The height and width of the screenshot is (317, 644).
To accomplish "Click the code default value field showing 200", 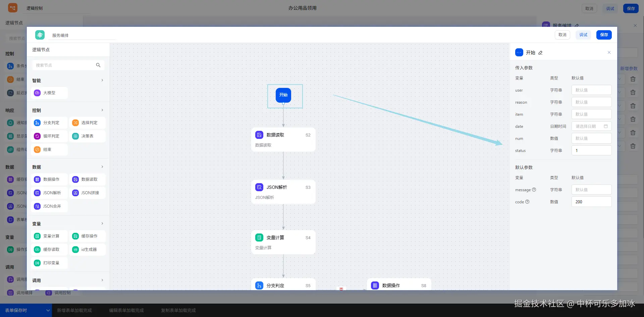I will pos(591,202).
